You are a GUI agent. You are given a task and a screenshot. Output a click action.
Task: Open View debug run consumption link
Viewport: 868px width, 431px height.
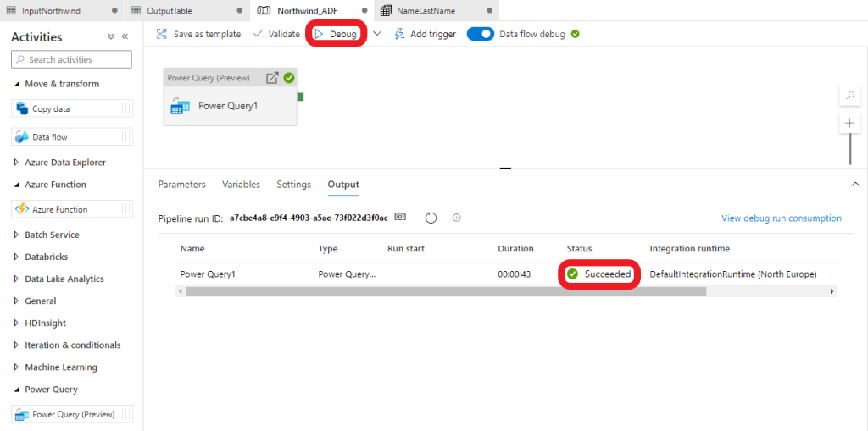click(781, 218)
